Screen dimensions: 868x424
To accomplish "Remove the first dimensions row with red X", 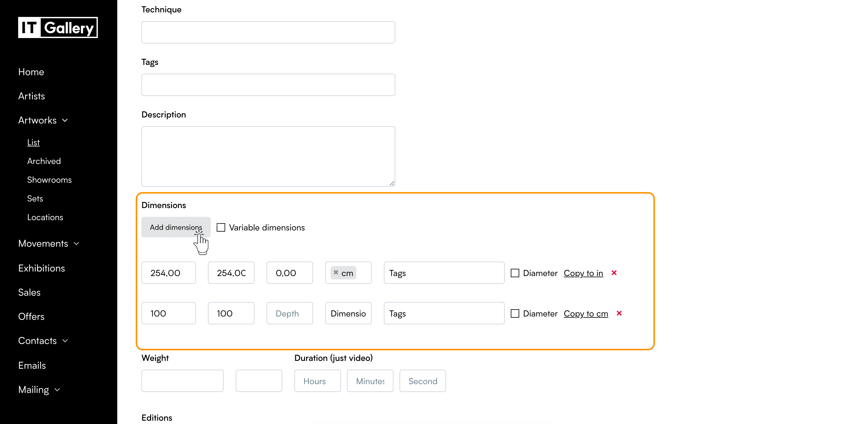I will [614, 273].
